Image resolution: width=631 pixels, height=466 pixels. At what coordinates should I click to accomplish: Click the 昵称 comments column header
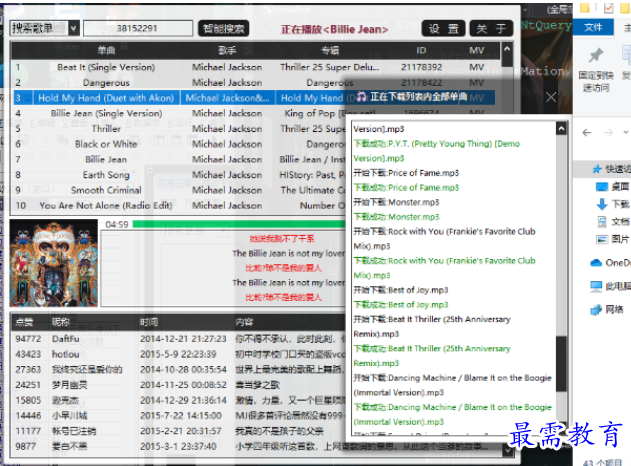pos(61,322)
